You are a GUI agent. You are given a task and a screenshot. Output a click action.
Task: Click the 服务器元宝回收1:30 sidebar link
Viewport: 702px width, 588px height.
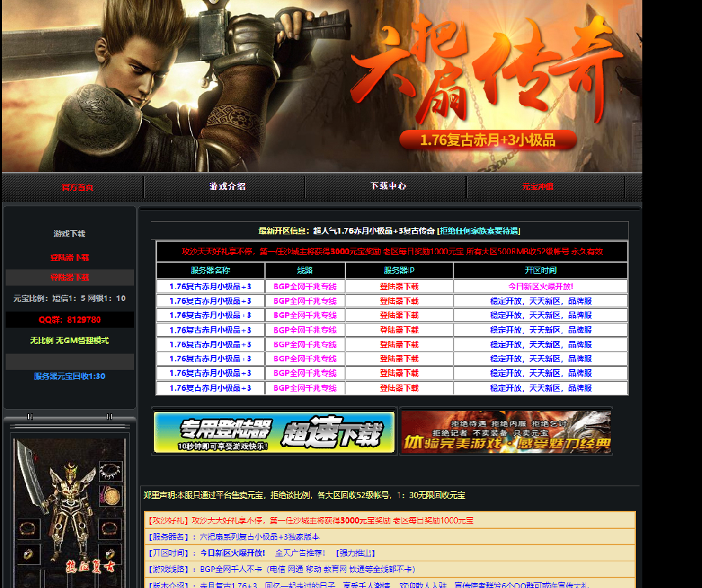coord(69,376)
